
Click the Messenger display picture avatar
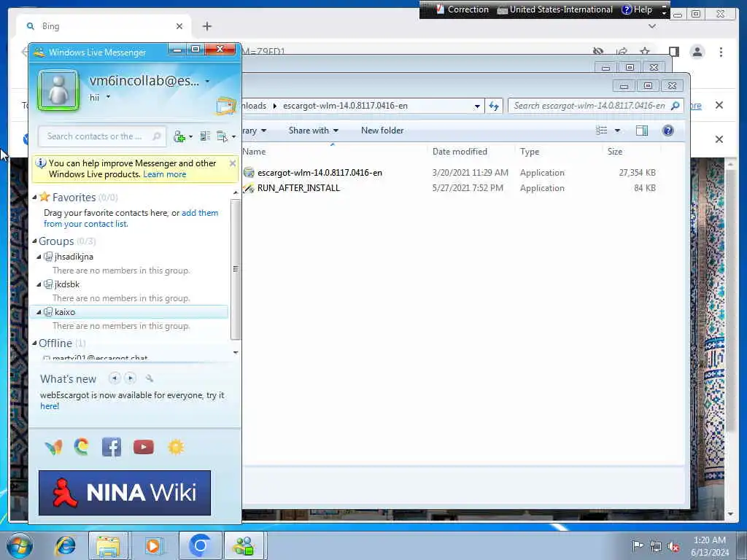(58, 90)
